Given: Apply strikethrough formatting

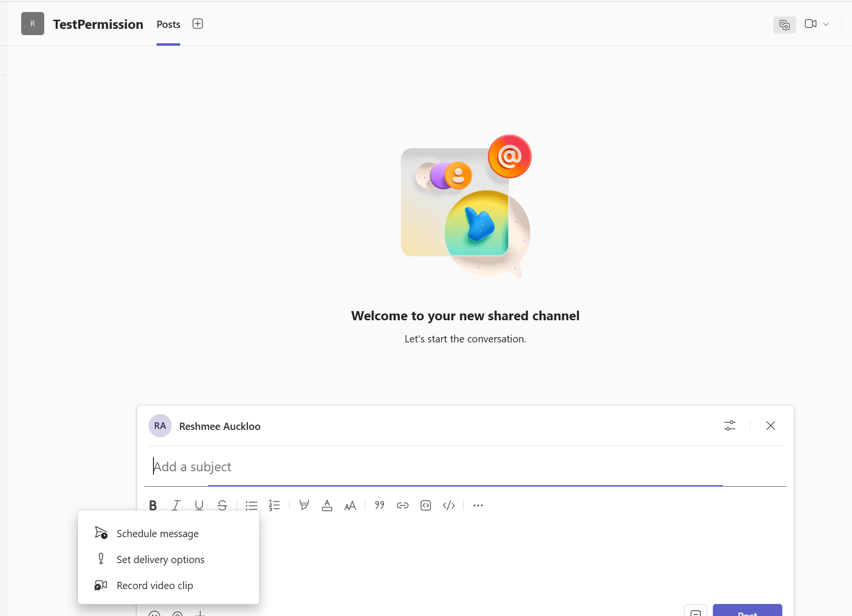Looking at the screenshot, I should point(222,505).
